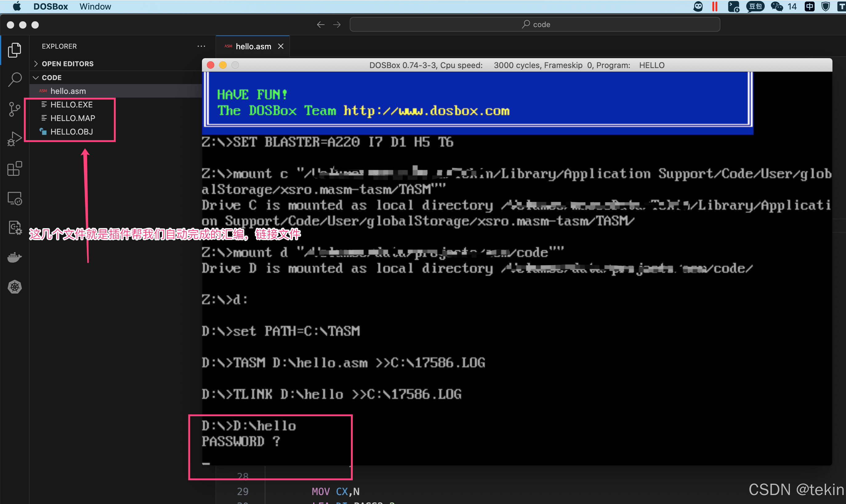
Task: Click the round face icon in menu bar
Action: (x=698, y=6)
